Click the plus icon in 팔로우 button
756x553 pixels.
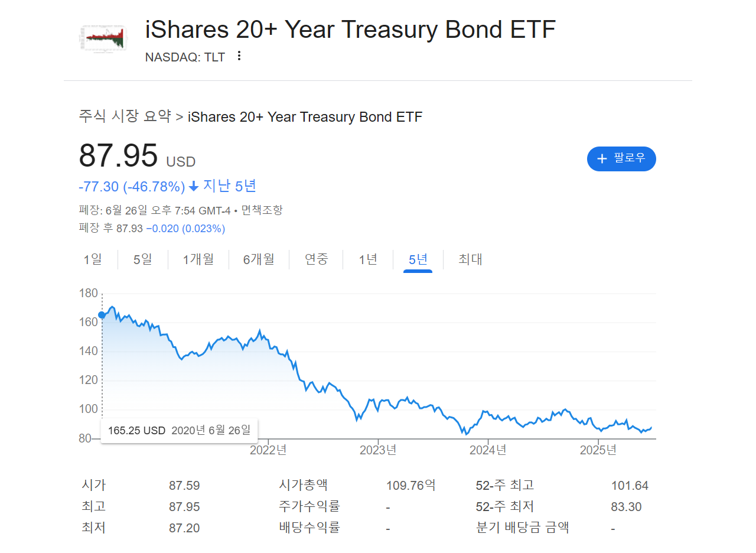click(x=602, y=159)
